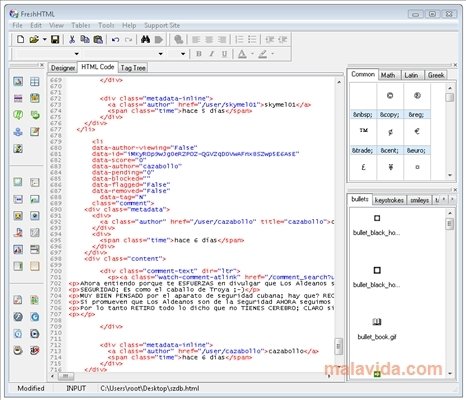Open the Edit menu
Viewport: 466px width, 400px height.
[x=36, y=25]
